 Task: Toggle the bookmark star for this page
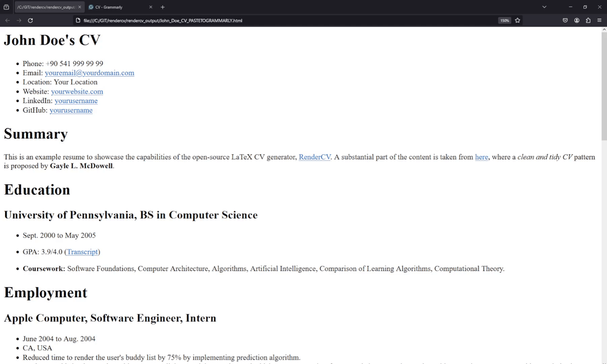(517, 20)
